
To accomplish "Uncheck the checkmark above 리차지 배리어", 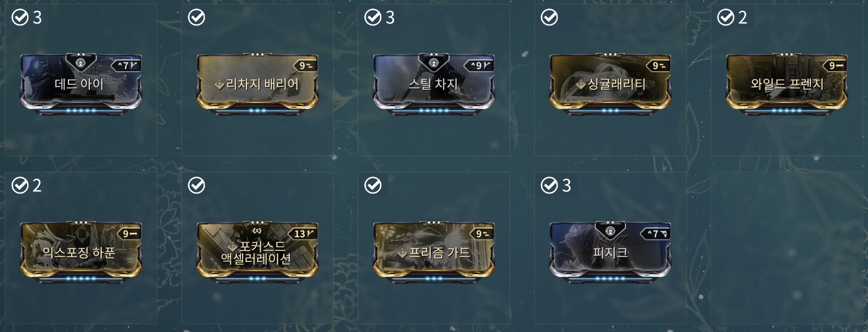I will click(x=196, y=18).
